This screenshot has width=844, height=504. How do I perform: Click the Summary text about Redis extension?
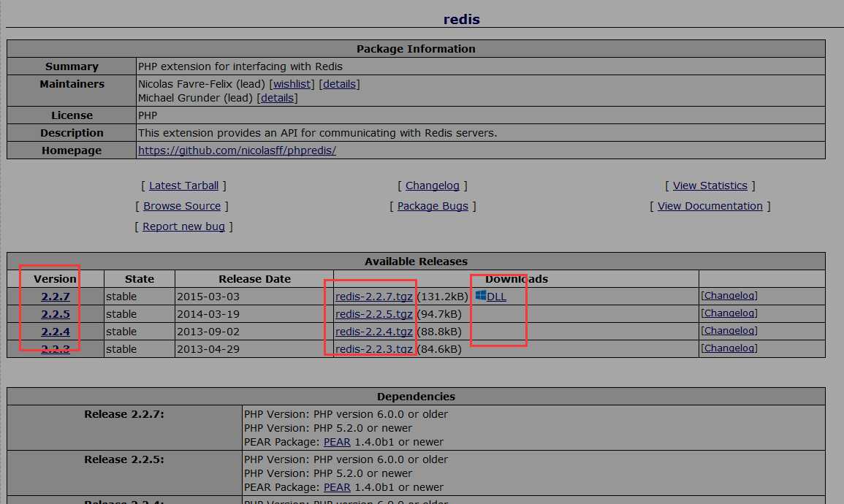(240, 66)
